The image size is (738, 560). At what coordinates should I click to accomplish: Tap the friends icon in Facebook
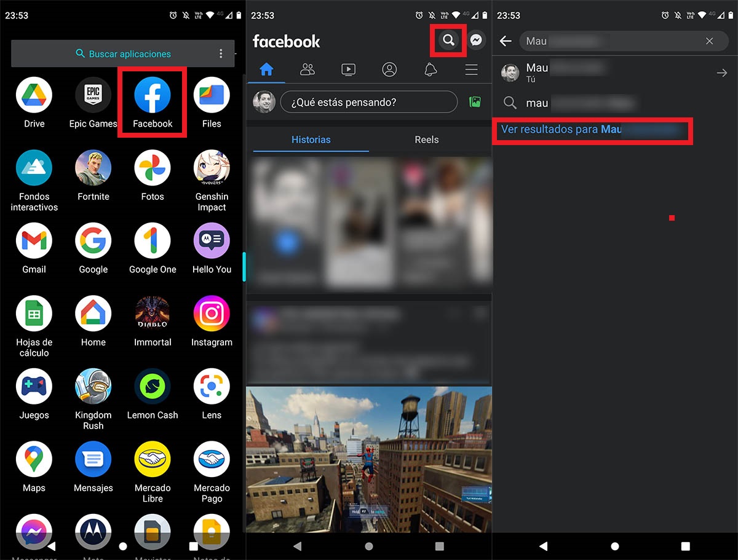307,69
